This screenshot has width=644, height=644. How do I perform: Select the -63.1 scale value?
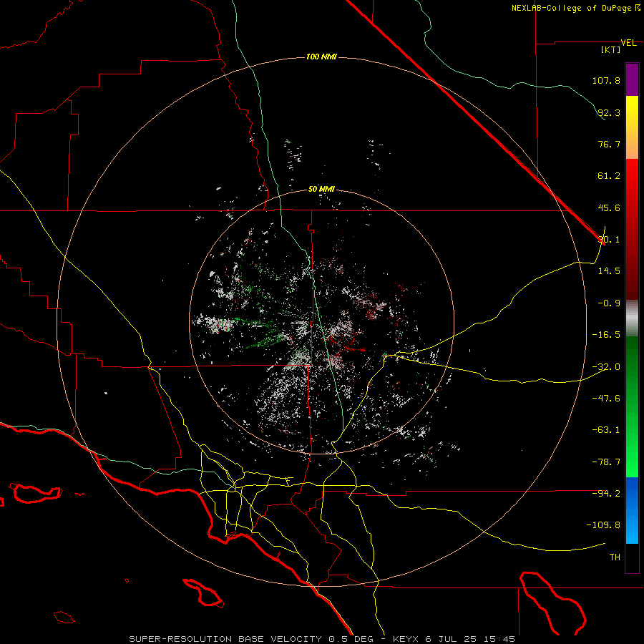tap(606, 430)
